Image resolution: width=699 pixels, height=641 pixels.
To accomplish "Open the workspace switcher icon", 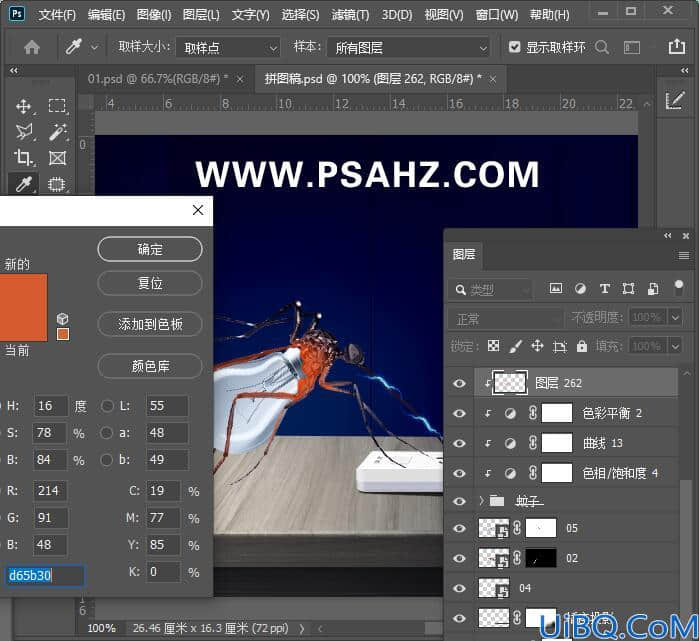I will 632,47.
